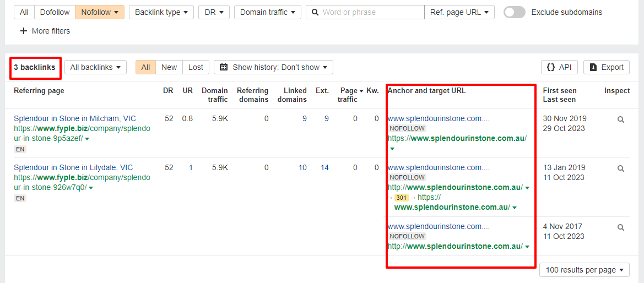Sort by First seen header
644x283 pixels.
click(x=559, y=91)
